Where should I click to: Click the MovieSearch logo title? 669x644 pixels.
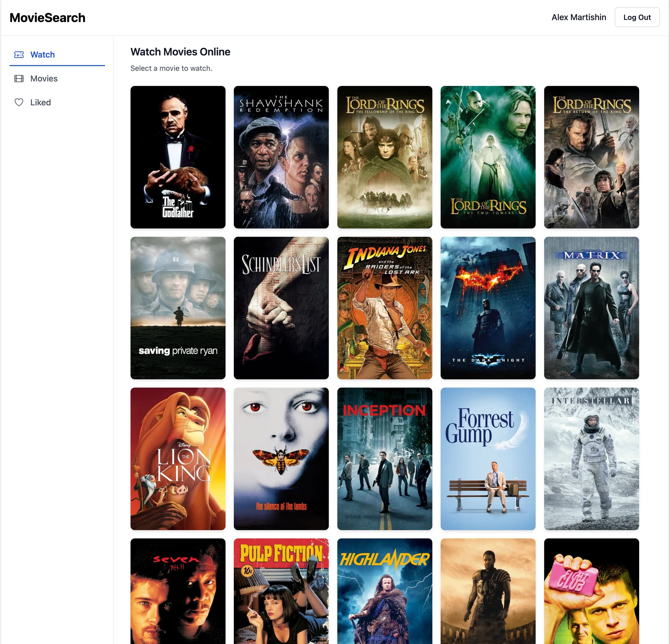(x=47, y=18)
